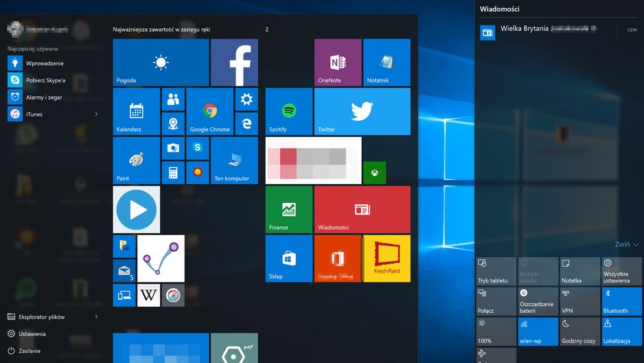Viewport: 644px width, 363px height.
Task: Launch the Google Chrome tile
Action: click(209, 111)
